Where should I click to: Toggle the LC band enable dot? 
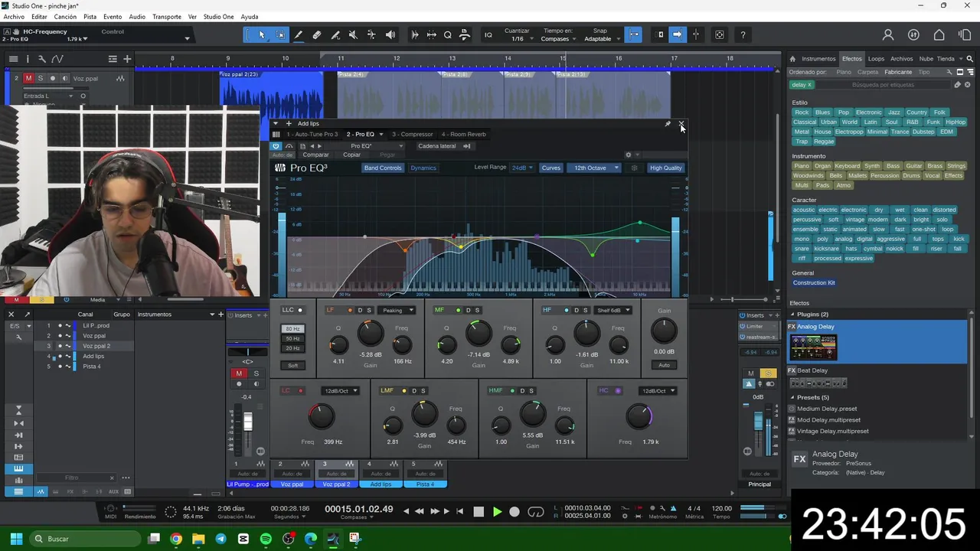pos(301,391)
